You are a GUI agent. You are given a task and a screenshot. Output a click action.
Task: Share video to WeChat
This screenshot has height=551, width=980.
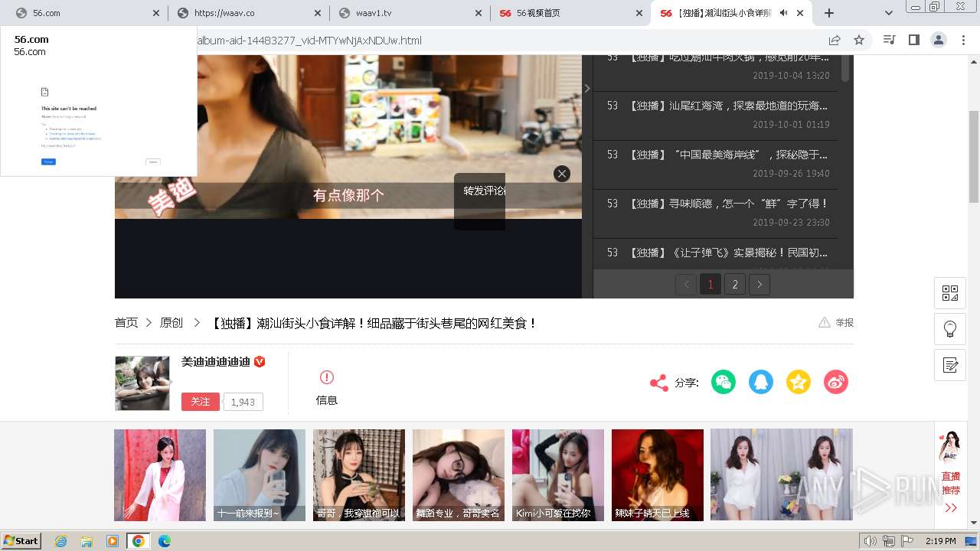pos(723,382)
